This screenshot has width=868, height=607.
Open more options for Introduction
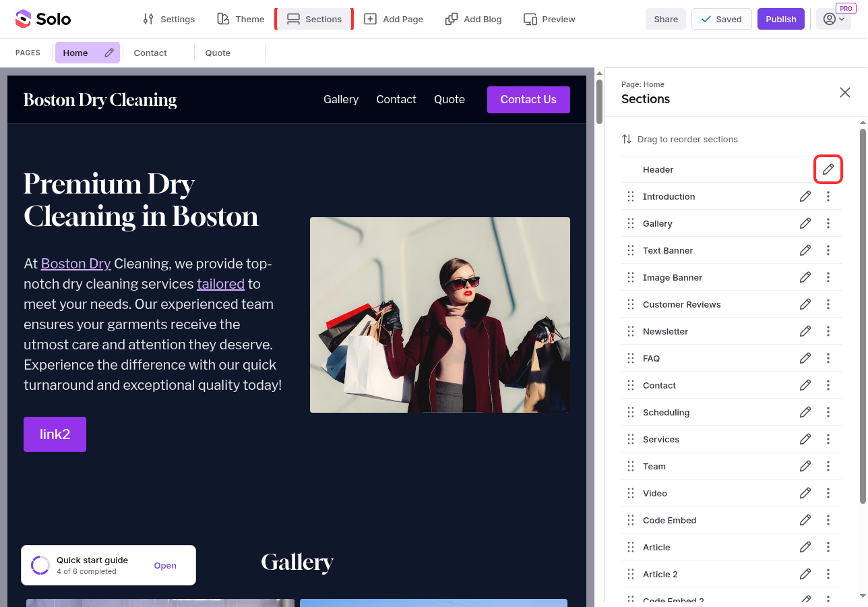(828, 196)
